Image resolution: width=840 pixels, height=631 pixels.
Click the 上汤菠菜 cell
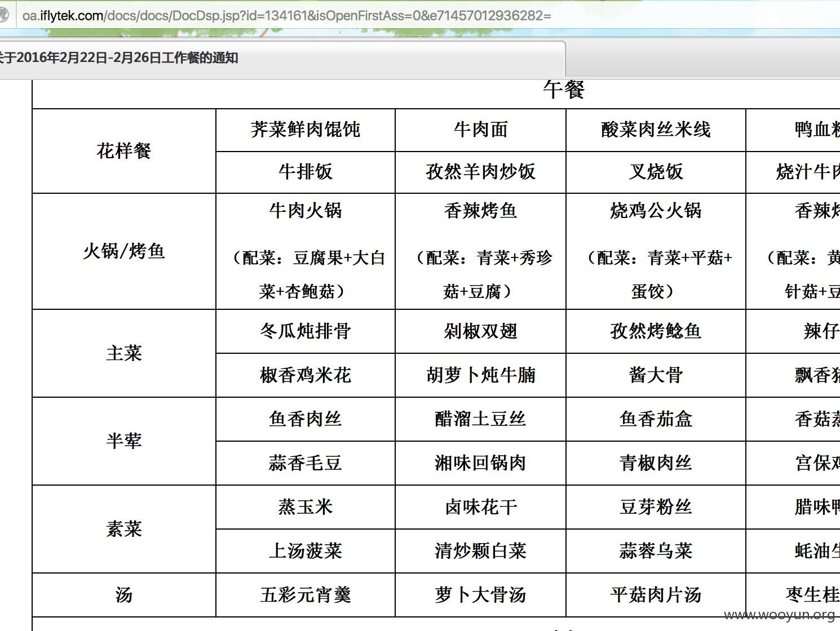point(306,552)
